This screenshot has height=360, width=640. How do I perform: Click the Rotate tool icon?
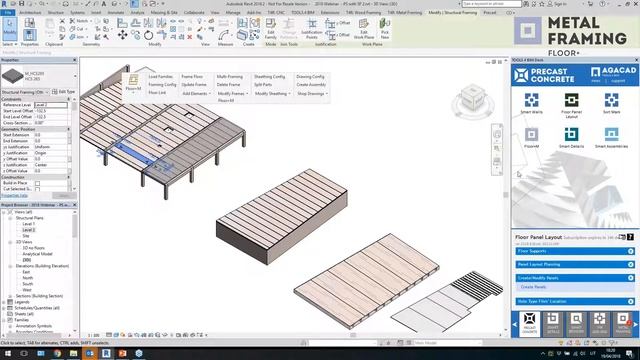pyautogui.click(x=149, y=36)
